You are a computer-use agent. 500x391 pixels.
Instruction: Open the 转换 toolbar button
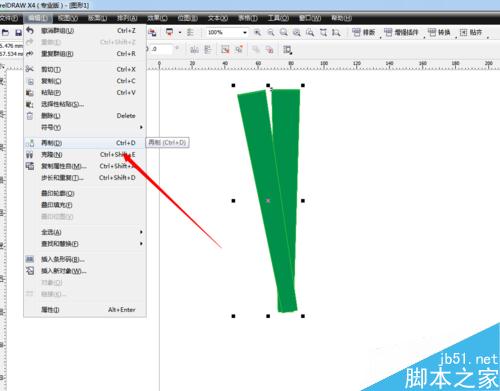point(439,32)
